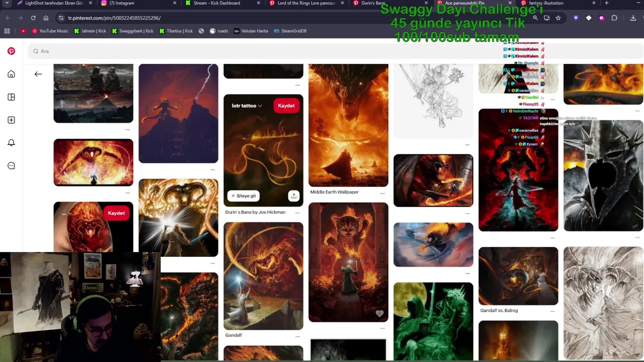Image resolution: width=644 pixels, height=362 pixels.
Task: Open the green Nazgul rider pin image
Action: click(433, 321)
